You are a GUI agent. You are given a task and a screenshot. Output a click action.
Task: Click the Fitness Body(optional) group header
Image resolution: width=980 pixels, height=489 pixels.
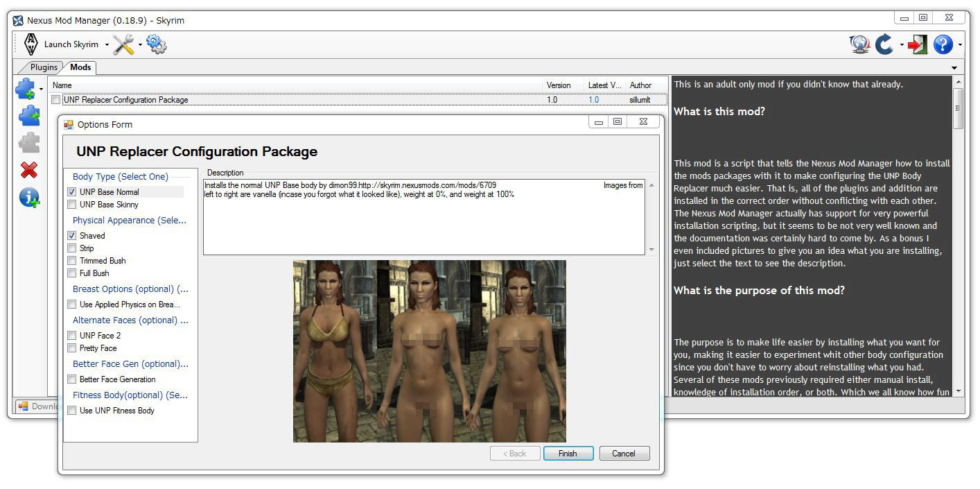[x=130, y=395]
